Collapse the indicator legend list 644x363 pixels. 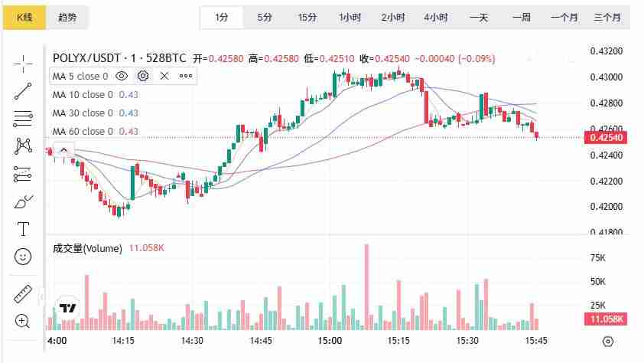click(63, 150)
